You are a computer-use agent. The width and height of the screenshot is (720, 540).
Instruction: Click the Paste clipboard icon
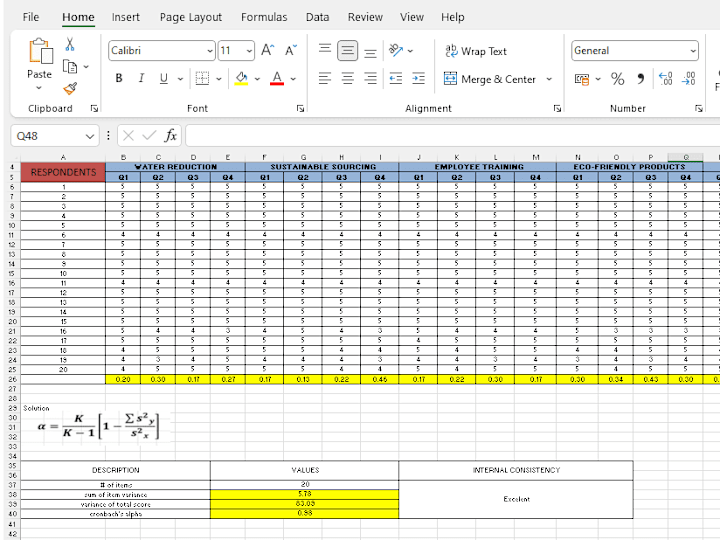(x=40, y=51)
